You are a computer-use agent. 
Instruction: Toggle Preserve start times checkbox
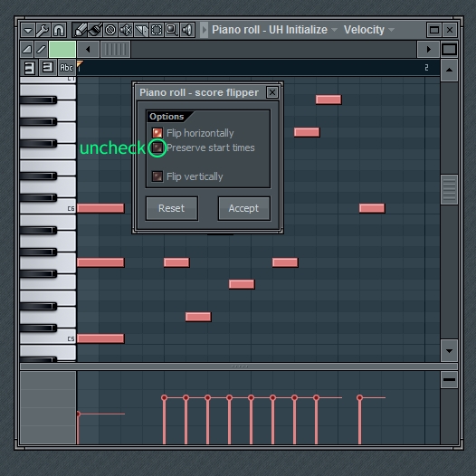[x=157, y=148]
